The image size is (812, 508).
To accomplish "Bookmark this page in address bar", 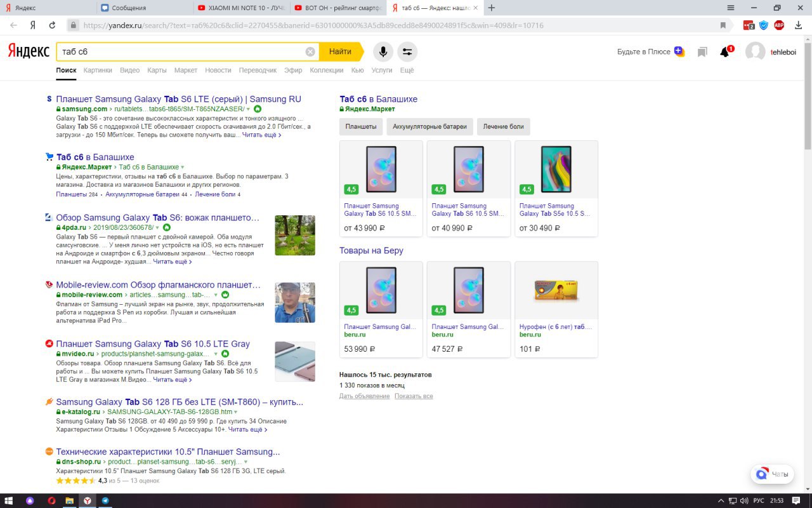I will click(x=723, y=25).
